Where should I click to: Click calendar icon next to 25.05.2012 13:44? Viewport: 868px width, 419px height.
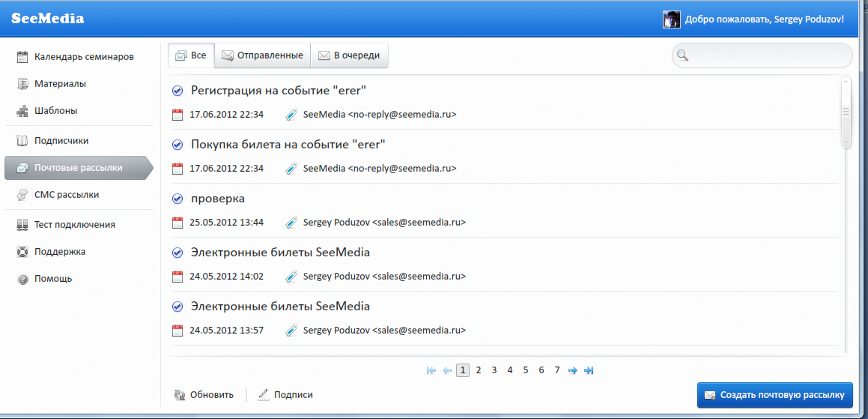[177, 223]
